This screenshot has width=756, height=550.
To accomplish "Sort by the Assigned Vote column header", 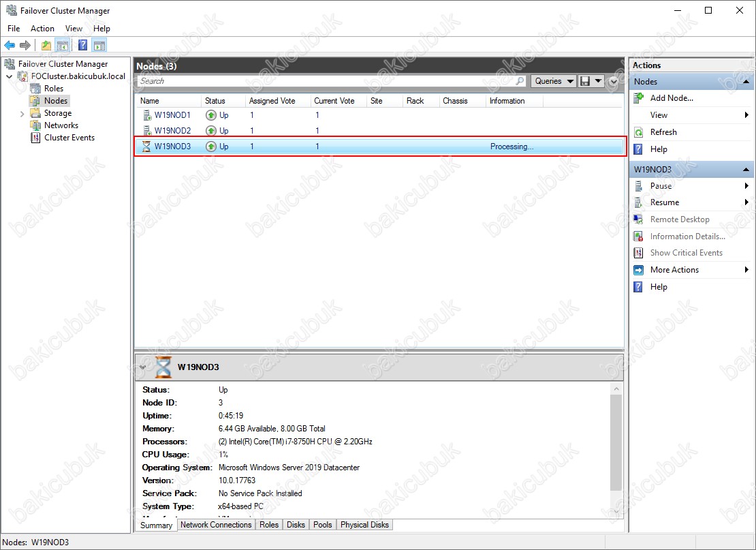I will pos(277,101).
